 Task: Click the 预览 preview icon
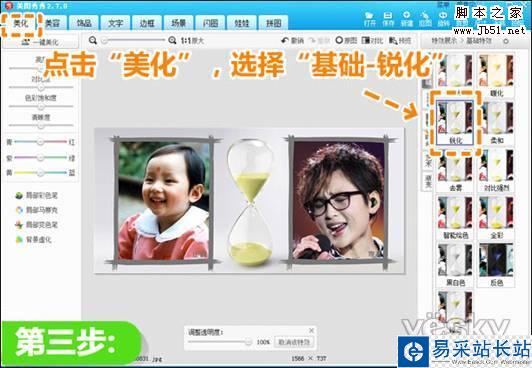coord(400,40)
